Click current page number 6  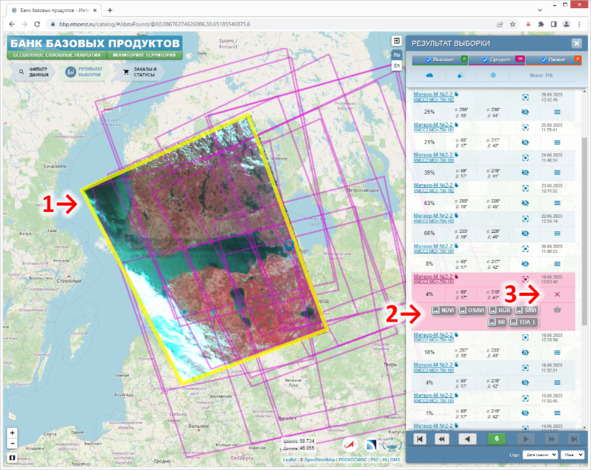click(496, 439)
